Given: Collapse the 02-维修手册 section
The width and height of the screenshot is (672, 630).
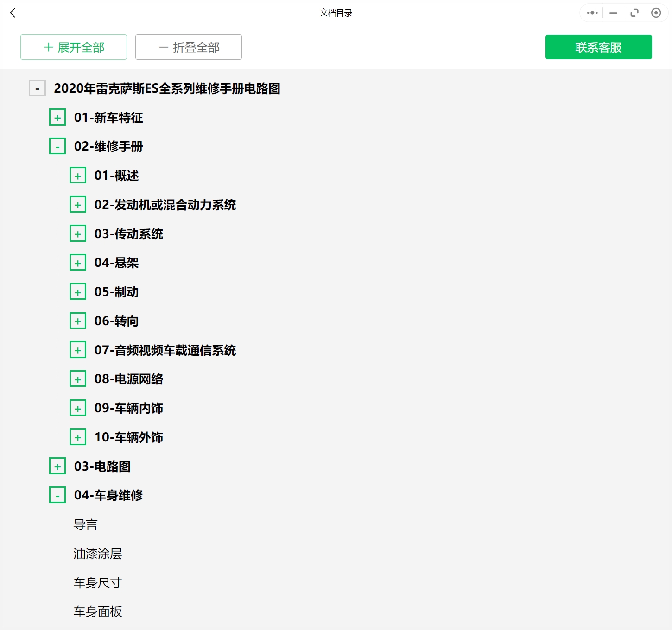Looking at the screenshot, I should (57, 145).
